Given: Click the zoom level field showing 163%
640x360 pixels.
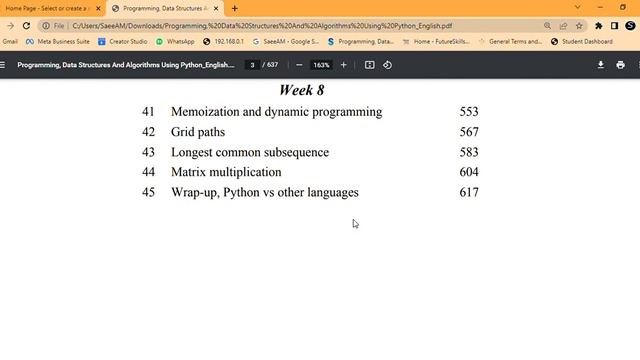Looking at the screenshot, I should [x=321, y=65].
